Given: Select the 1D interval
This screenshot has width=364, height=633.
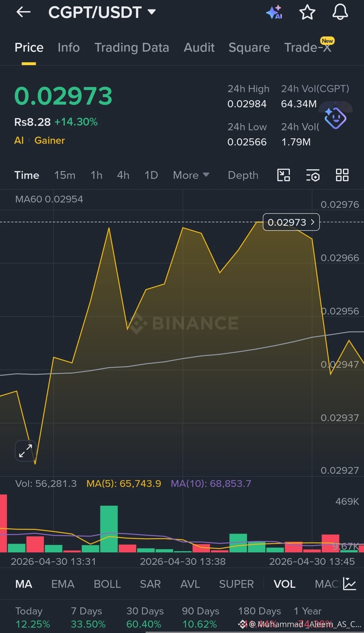Looking at the screenshot, I should tap(151, 175).
